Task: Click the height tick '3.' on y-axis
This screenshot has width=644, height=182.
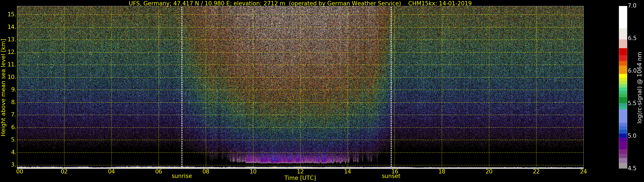Action: (x=14, y=165)
